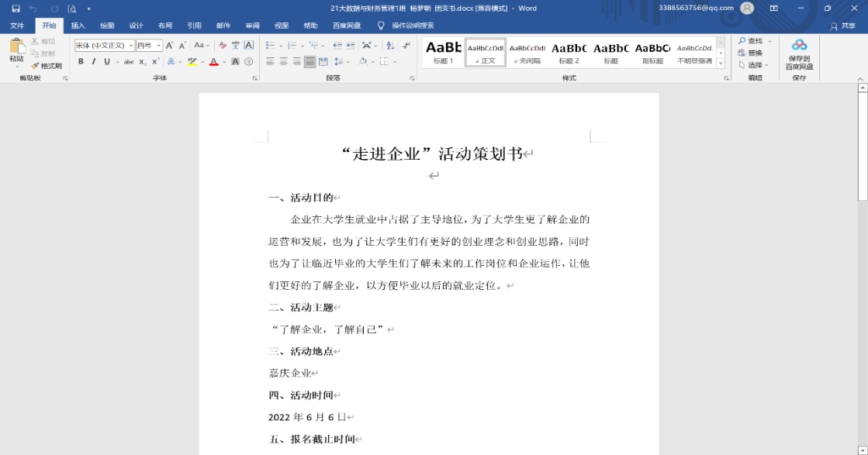Image resolution: width=868 pixels, height=455 pixels.
Task: Open the 审阅 (Review) ribbon tab
Action: pyautogui.click(x=252, y=26)
